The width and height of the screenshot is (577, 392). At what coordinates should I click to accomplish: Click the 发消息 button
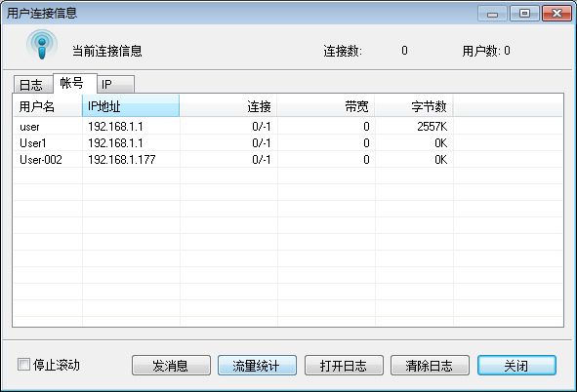tap(171, 365)
